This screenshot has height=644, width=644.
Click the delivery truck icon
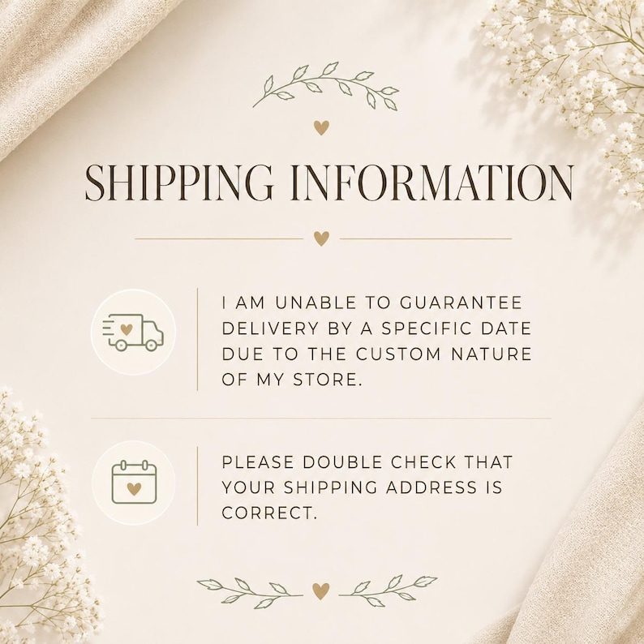pyautogui.click(x=133, y=333)
